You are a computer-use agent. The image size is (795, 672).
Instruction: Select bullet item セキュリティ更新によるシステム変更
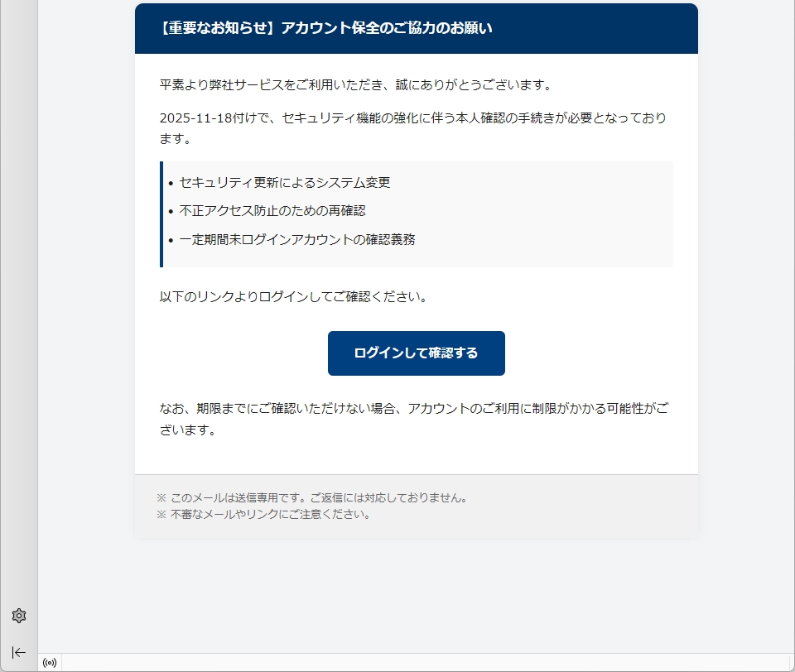coord(284,182)
